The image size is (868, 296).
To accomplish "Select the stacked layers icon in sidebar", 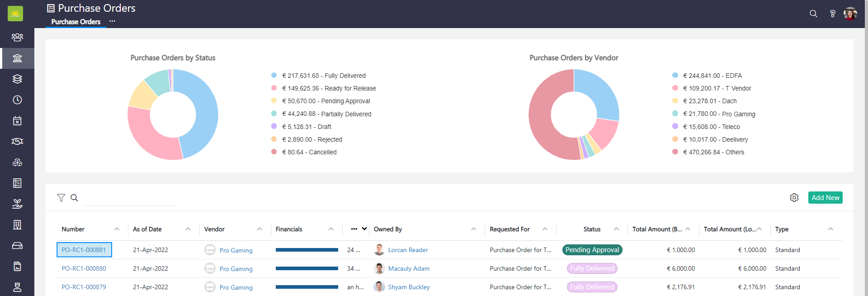I will click(17, 79).
